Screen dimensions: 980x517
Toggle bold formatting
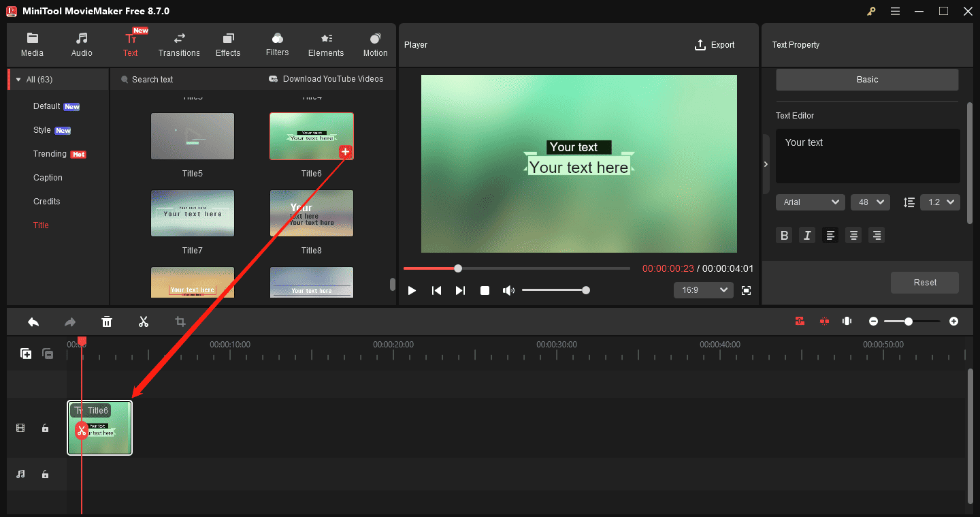(785, 235)
